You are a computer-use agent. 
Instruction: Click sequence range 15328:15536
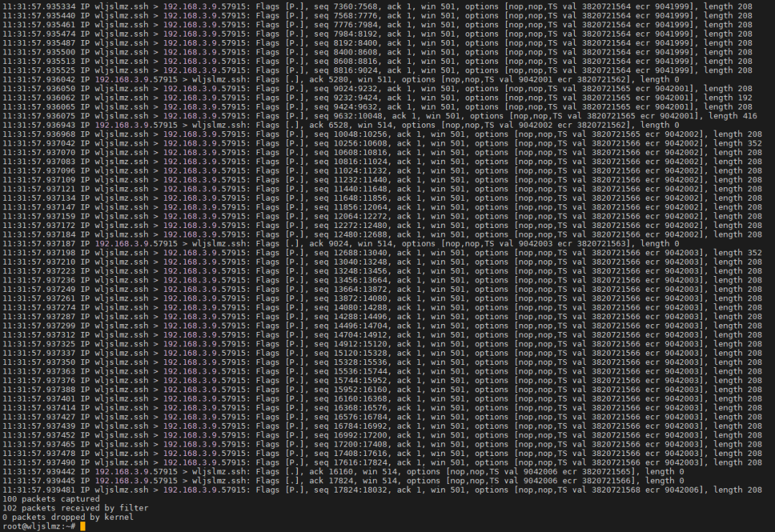coord(360,363)
